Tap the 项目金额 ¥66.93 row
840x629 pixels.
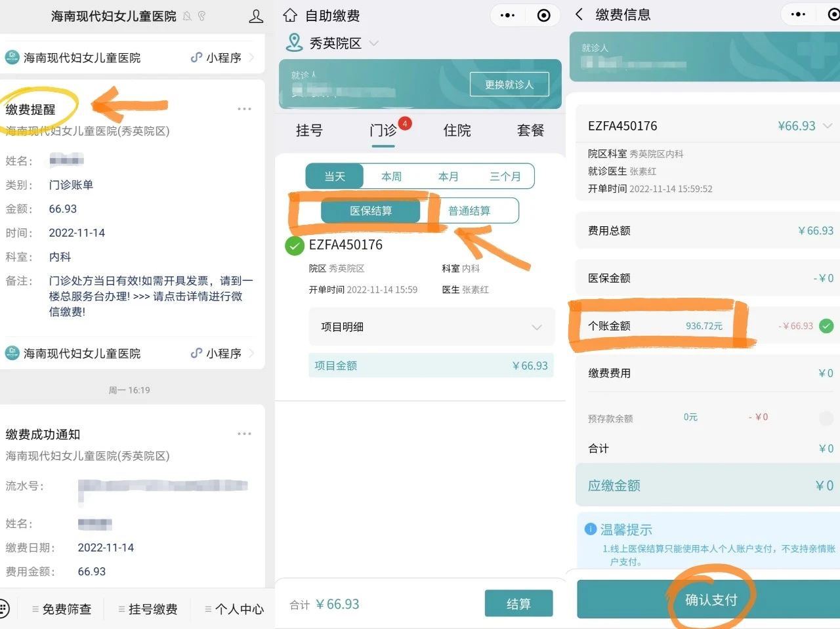point(431,365)
